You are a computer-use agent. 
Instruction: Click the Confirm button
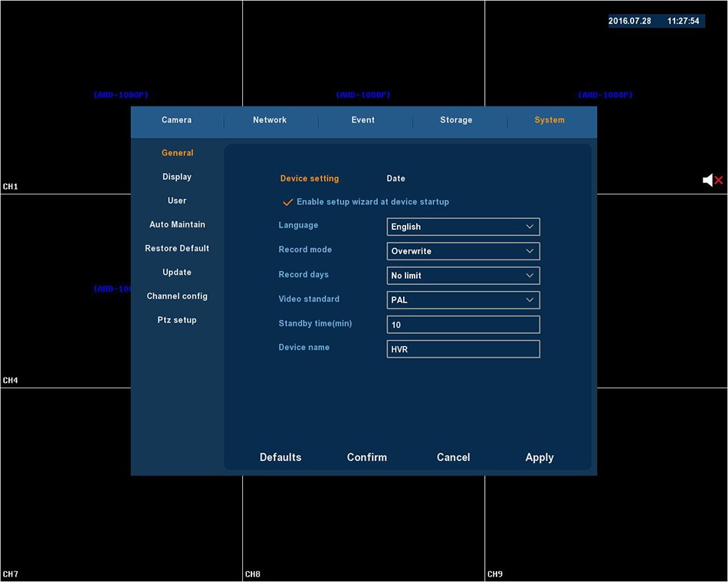[x=366, y=457]
